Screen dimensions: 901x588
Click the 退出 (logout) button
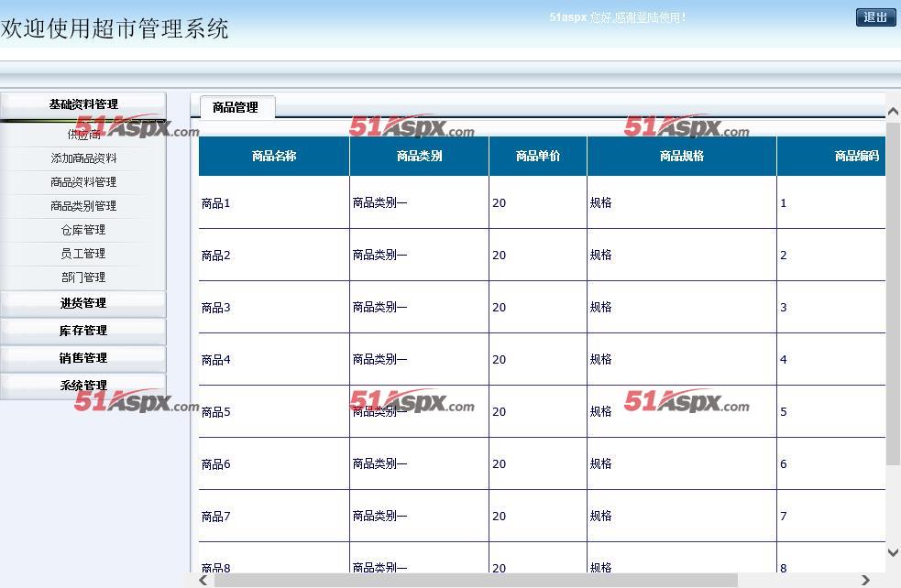pos(874,16)
